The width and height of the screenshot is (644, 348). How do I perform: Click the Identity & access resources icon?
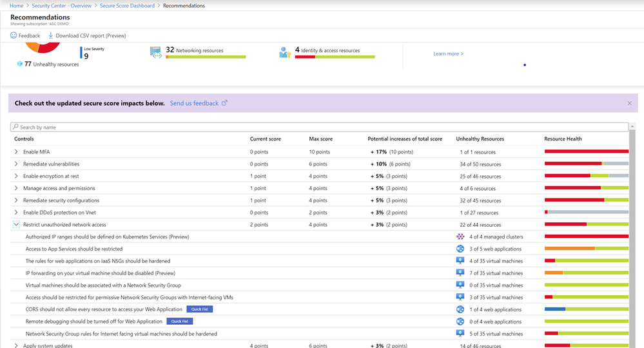(x=285, y=53)
